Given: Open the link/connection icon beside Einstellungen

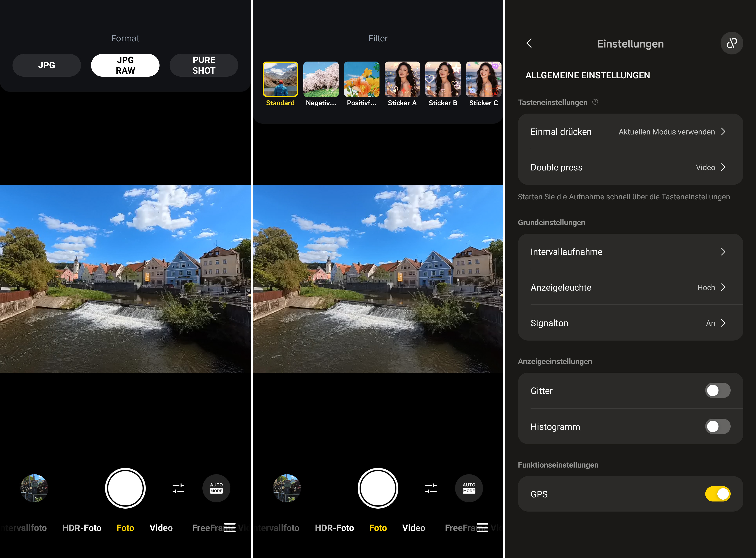Looking at the screenshot, I should pyautogui.click(x=732, y=43).
